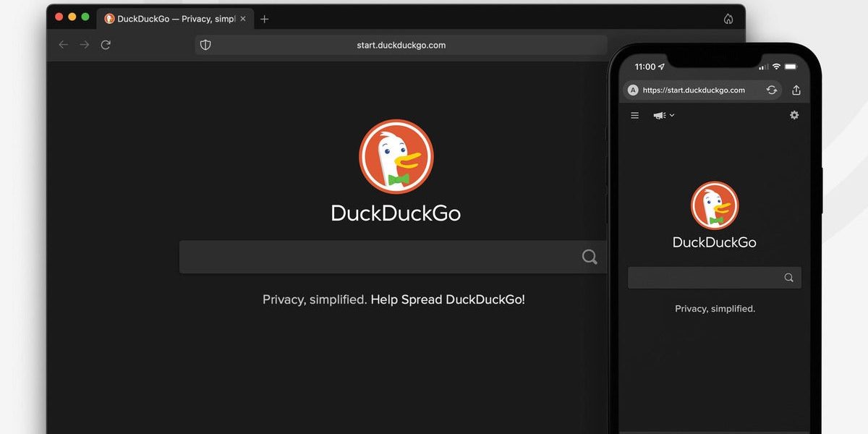Tap the phone search box magnifier icon
The height and width of the screenshot is (434, 868).
788,278
